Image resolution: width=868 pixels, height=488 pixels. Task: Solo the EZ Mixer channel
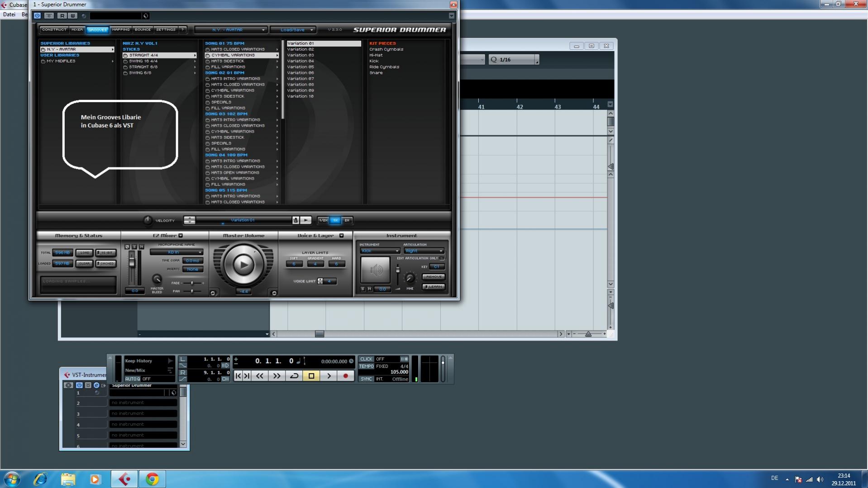pos(134,247)
